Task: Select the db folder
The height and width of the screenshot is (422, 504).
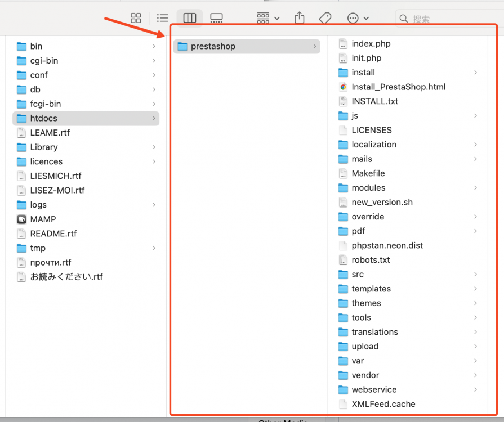Action: [86, 89]
